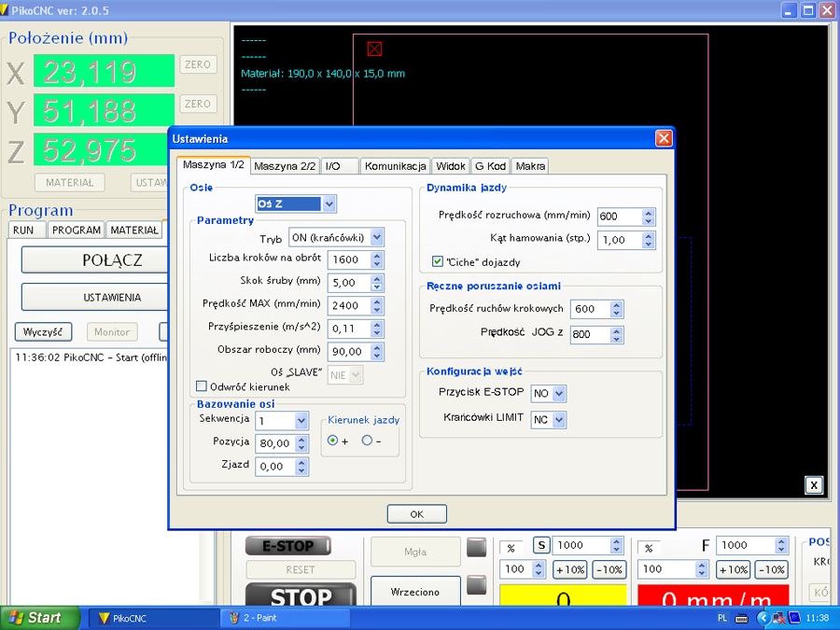
Task: Select the PROGRAM tab in Program panel
Action: point(77,230)
